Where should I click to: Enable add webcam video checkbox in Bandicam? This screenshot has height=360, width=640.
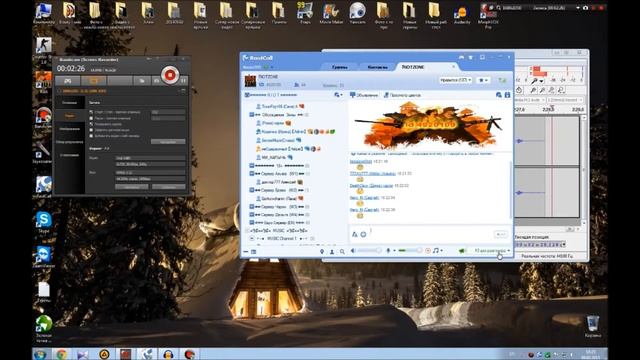click(91, 136)
